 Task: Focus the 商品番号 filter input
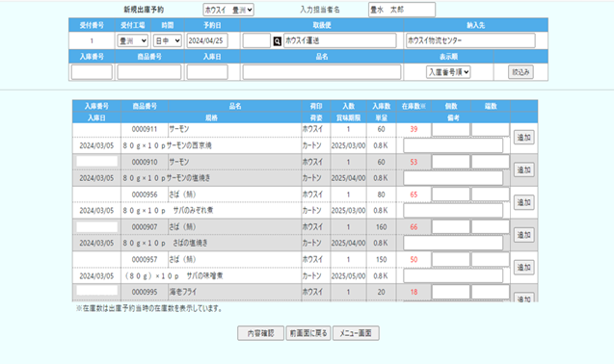coord(149,72)
